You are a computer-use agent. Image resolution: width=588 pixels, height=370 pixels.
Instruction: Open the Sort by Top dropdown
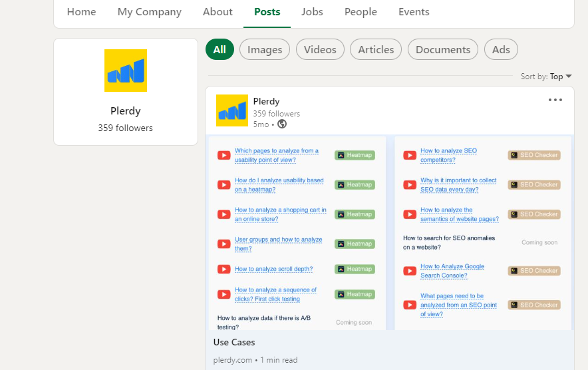[x=546, y=77]
